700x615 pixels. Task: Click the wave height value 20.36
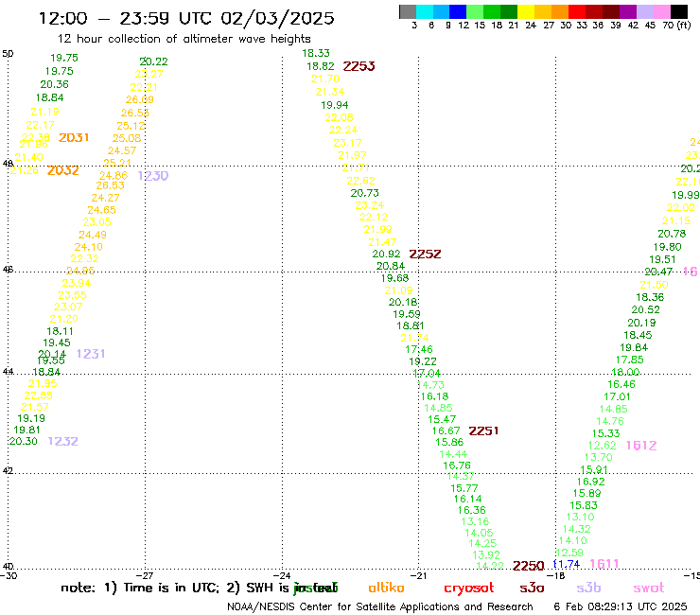(x=55, y=84)
